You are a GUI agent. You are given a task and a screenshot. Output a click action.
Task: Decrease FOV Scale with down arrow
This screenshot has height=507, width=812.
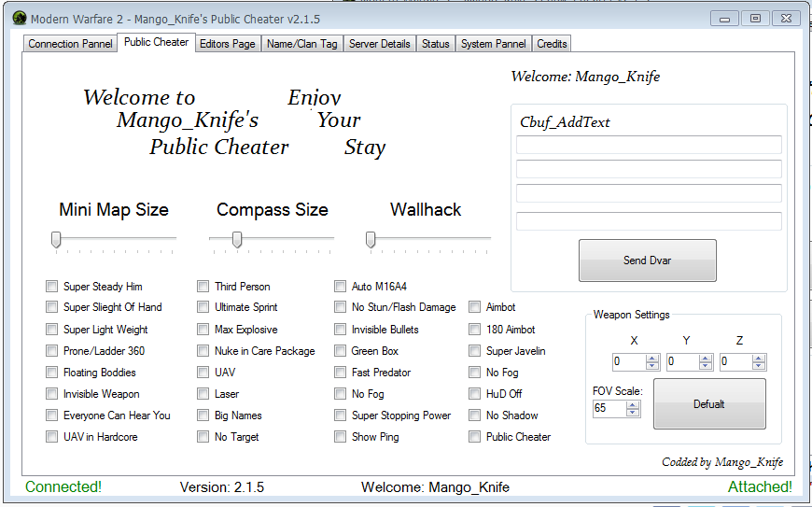(632, 413)
